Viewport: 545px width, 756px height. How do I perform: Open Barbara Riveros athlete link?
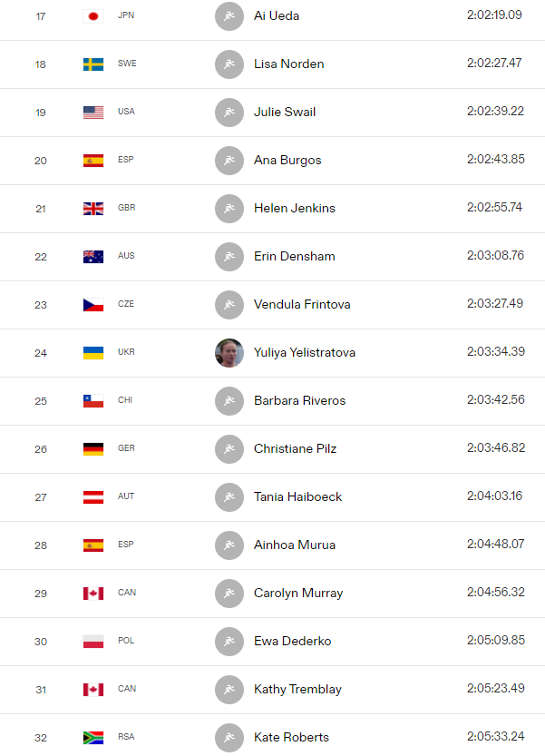pyautogui.click(x=300, y=400)
